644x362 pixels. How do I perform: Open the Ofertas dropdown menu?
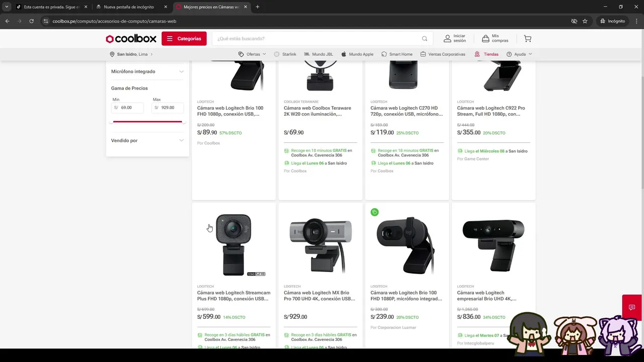click(x=252, y=54)
